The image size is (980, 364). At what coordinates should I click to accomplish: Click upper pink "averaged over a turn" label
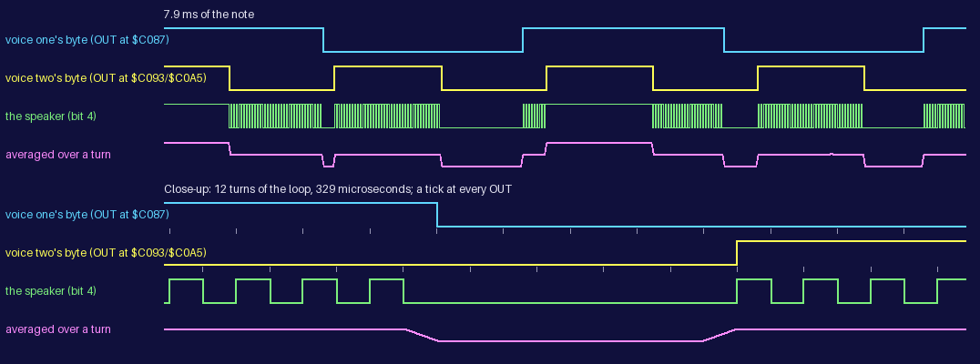58,154
